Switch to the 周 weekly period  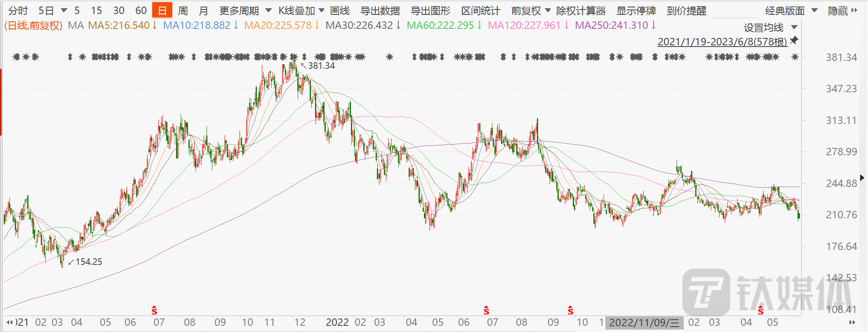[x=183, y=11]
